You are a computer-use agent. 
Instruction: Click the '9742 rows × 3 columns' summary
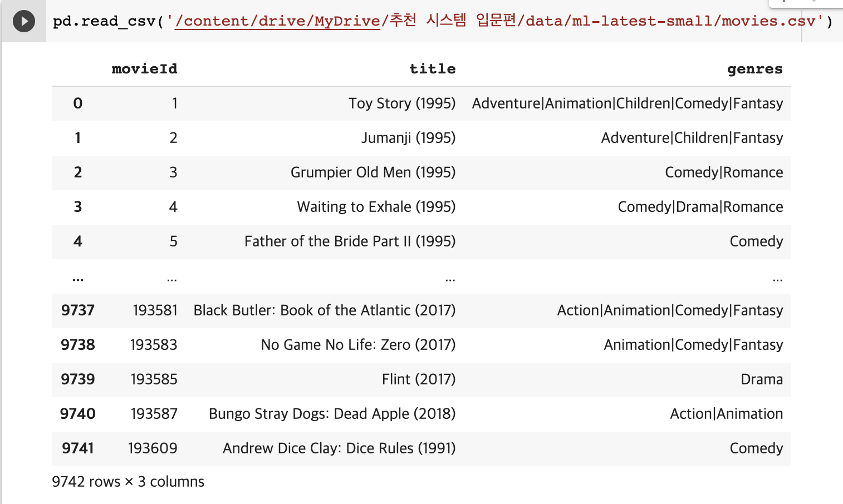(x=128, y=482)
